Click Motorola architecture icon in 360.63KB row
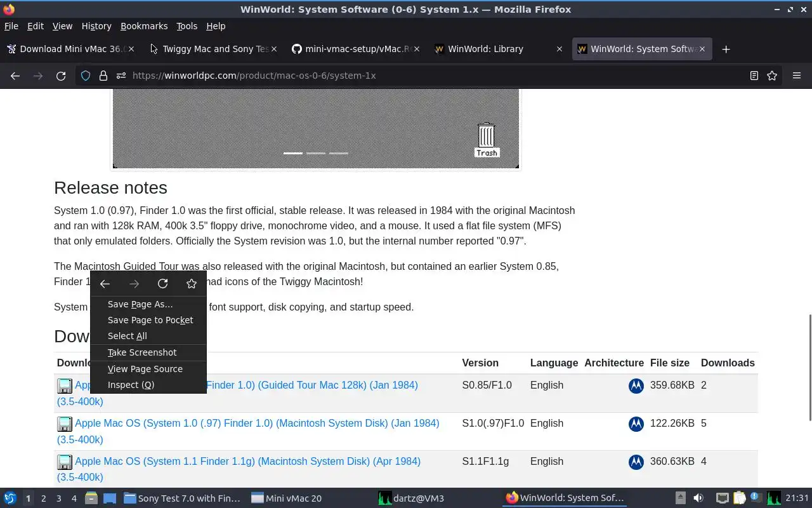The image size is (812, 508). point(636,462)
